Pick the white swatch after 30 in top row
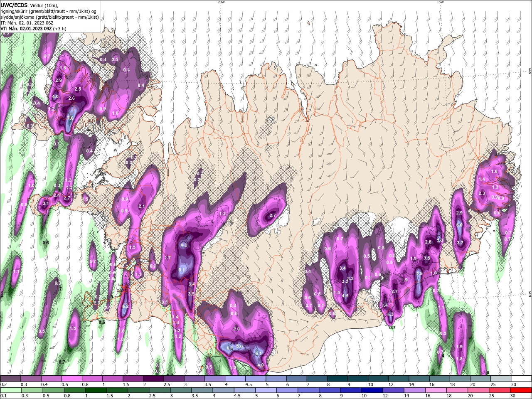 521,379
